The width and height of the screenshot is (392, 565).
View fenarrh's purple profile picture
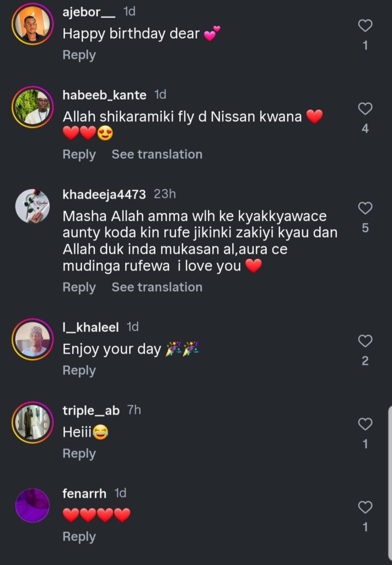(x=33, y=505)
